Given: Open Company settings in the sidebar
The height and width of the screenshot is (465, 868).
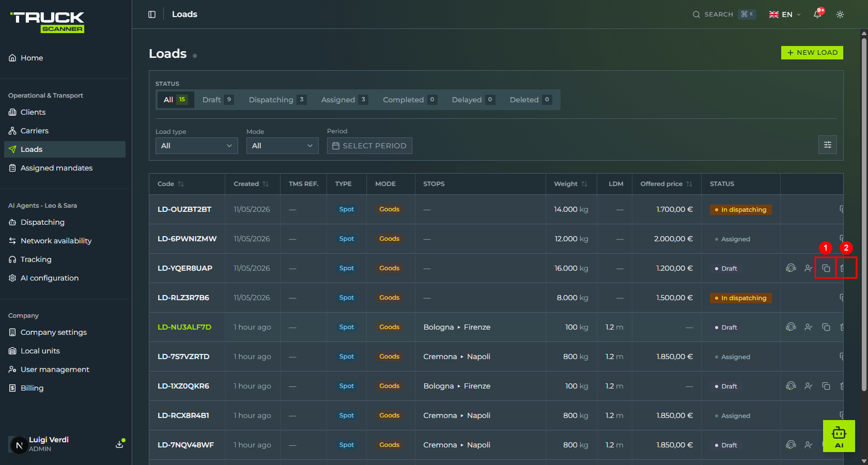Looking at the screenshot, I should click(x=65, y=332).
